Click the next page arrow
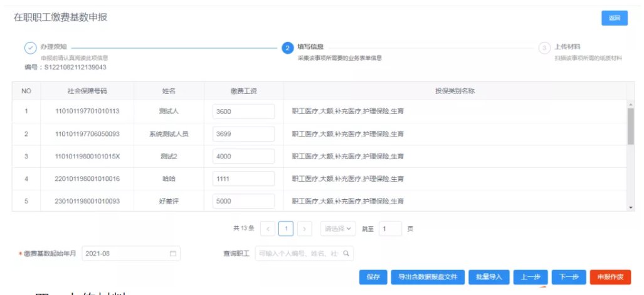The height and width of the screenshot is (295, 644). click(x=304, y=229)
